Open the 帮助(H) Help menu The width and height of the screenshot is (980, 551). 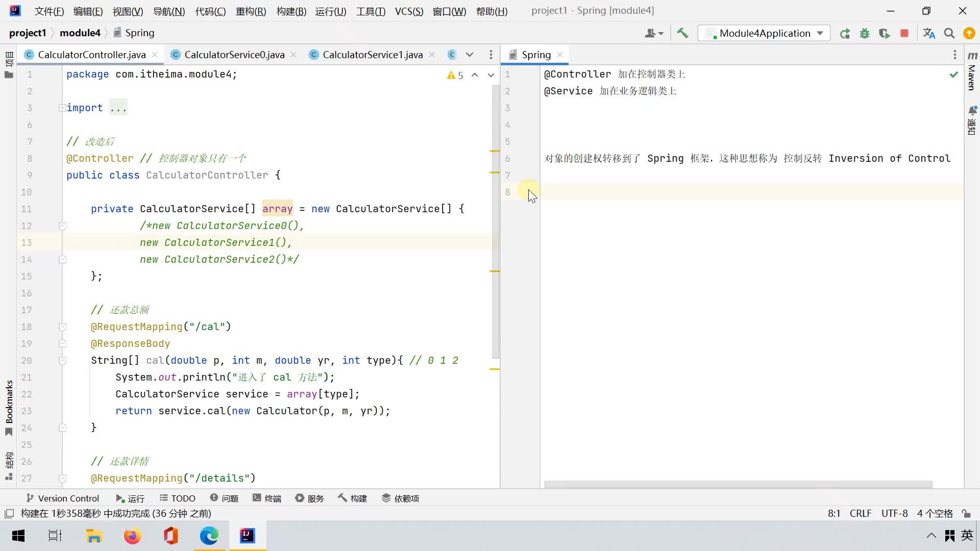click(492, 11)
